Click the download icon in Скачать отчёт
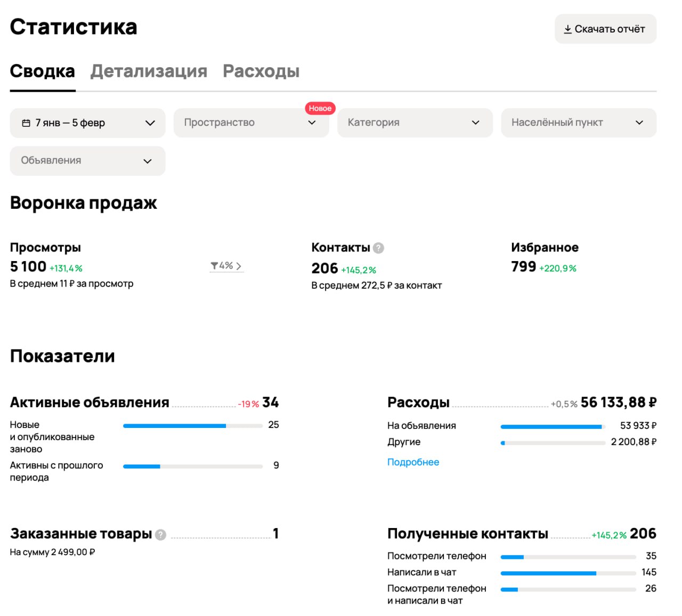 point(567,29)
